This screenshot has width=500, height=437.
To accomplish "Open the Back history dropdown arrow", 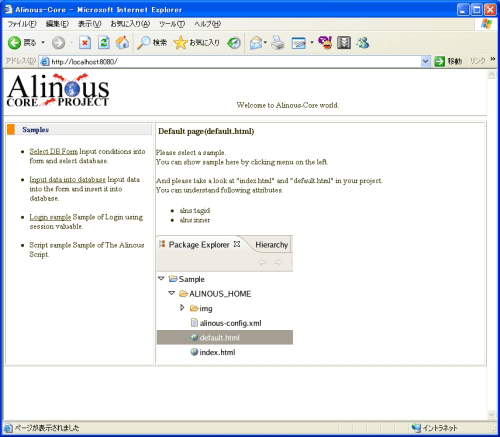I will click(43, 43).
